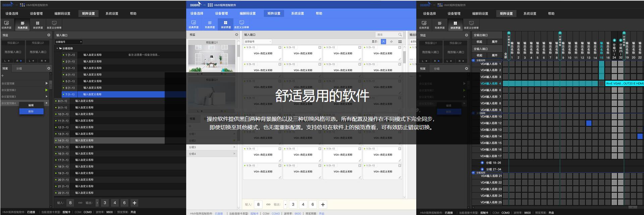Choose 删除 in 会议室预案4 context menu
The width and height of the screenshot is (644, 215).
click(31, 111)
